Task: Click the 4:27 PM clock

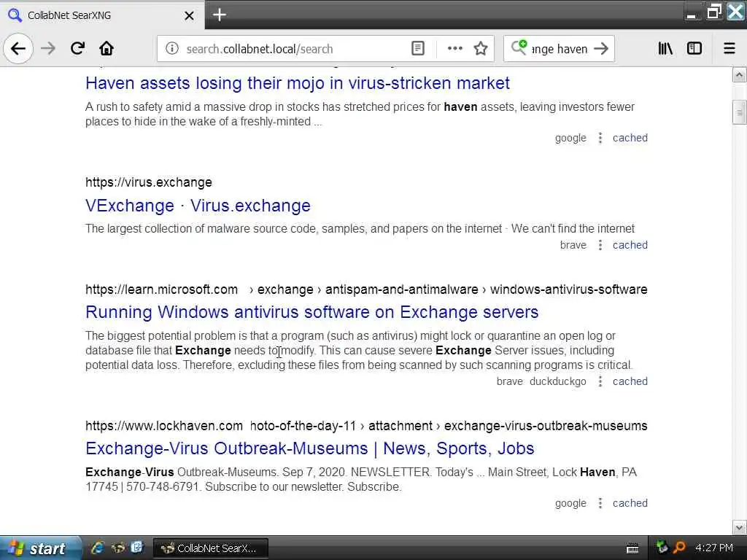Action: point(713,548)
